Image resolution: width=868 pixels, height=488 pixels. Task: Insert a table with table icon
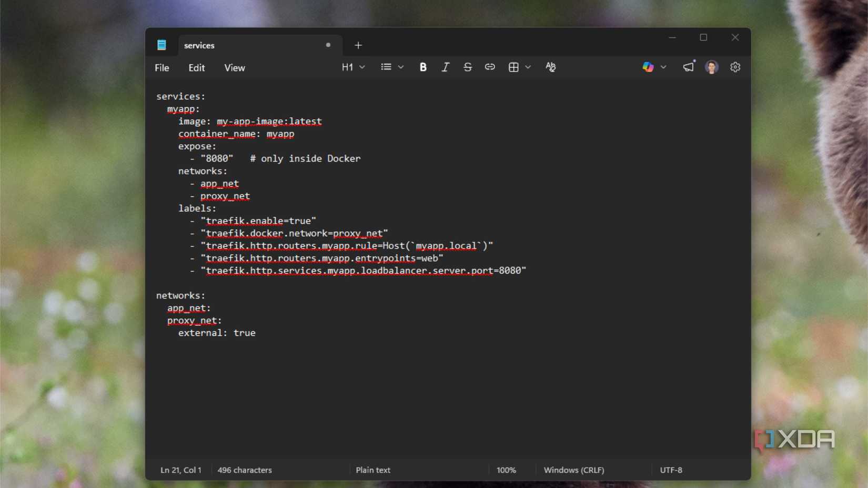513,67
